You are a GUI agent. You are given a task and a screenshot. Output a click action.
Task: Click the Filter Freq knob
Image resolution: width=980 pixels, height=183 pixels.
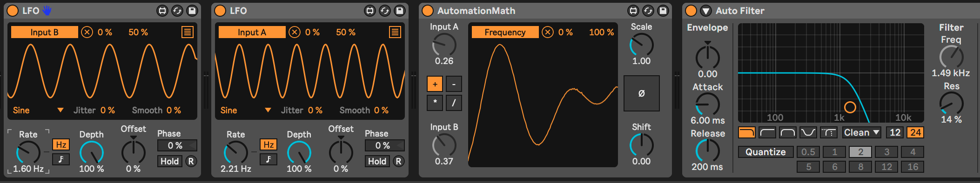click(951, 57)
